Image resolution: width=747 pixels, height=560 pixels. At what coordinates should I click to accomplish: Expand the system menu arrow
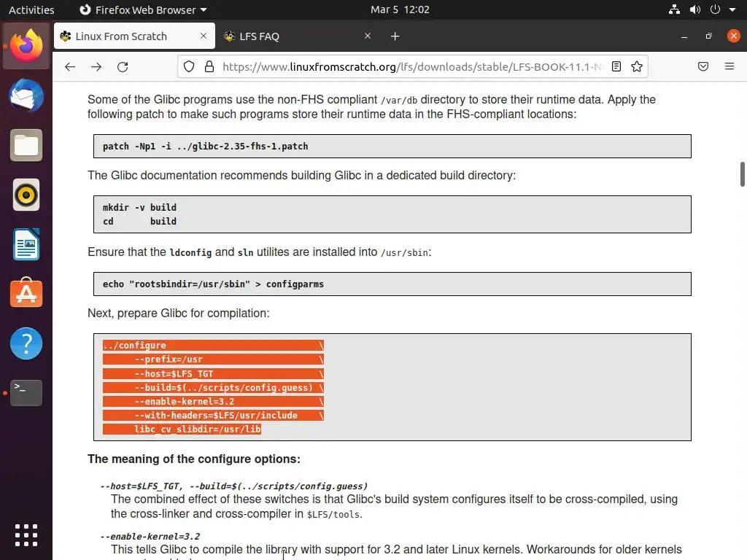[x=732, y=9]
